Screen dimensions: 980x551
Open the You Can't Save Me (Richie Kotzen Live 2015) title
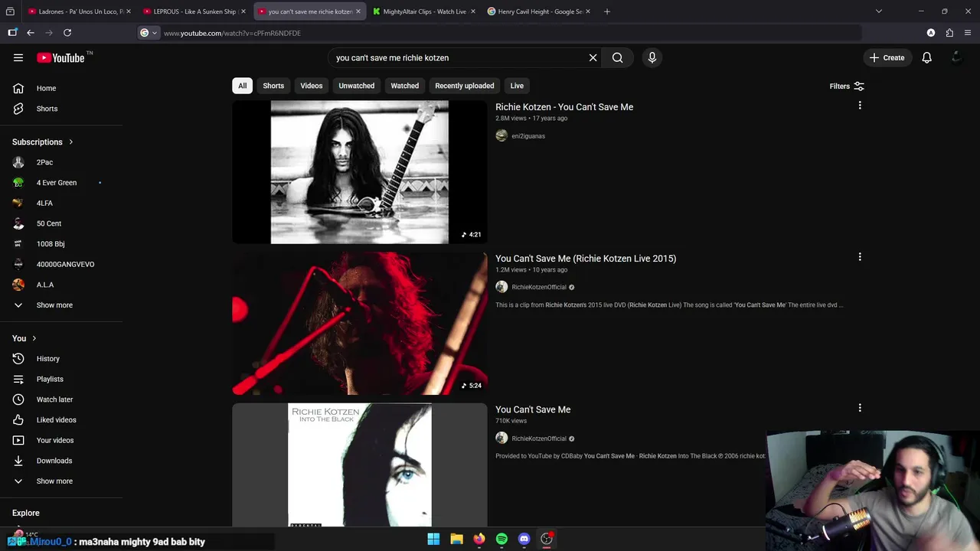586,259
